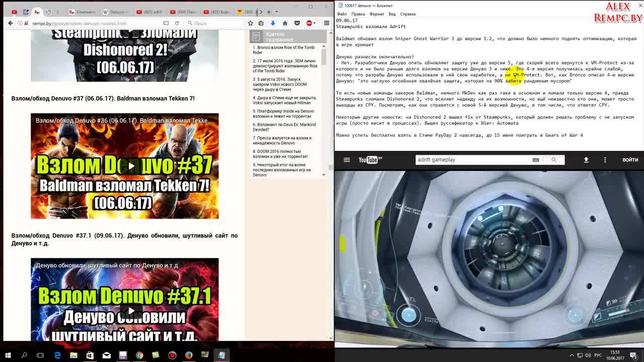Play the Взлом Denuvo #37 Tekken 7 video

coord(131,166)
